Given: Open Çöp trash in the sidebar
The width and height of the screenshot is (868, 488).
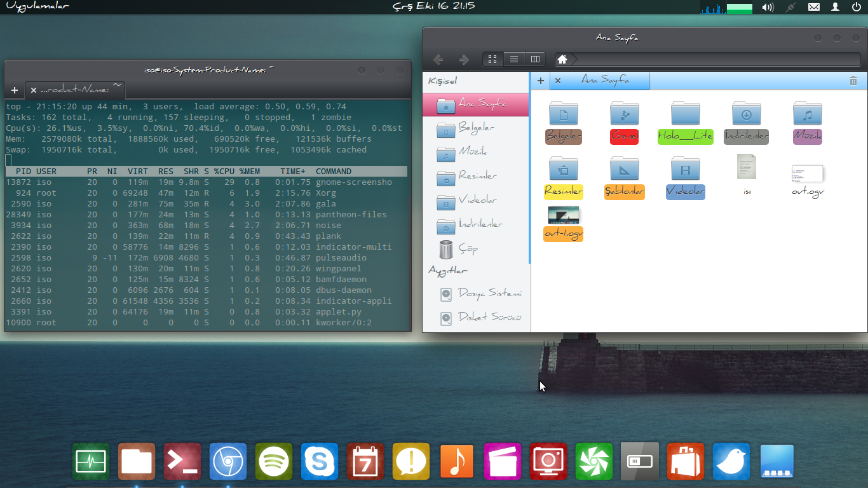Looking at the screenshot, I should (475, 249).
